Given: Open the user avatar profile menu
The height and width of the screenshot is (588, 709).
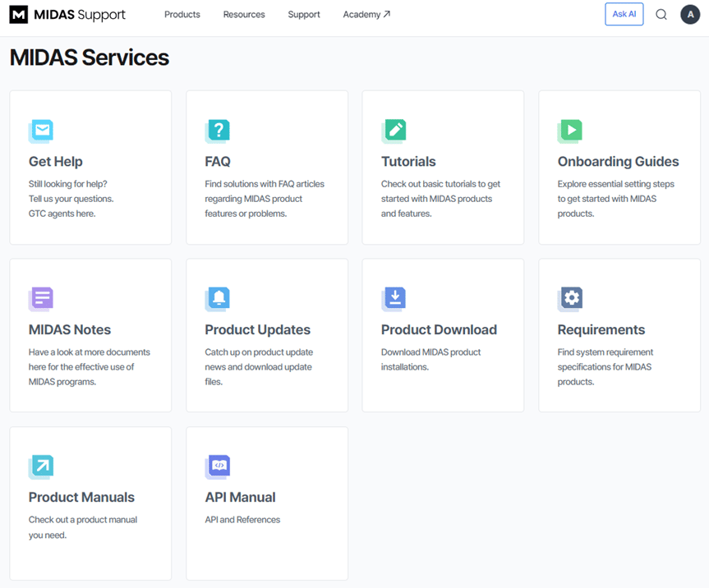Looking at the screenshot, I should tap(690, 15).
